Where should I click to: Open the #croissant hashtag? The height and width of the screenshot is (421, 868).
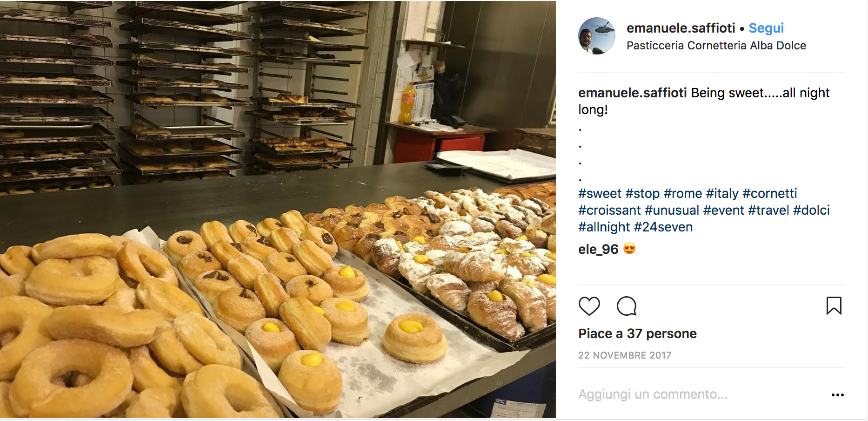[609, 210]
